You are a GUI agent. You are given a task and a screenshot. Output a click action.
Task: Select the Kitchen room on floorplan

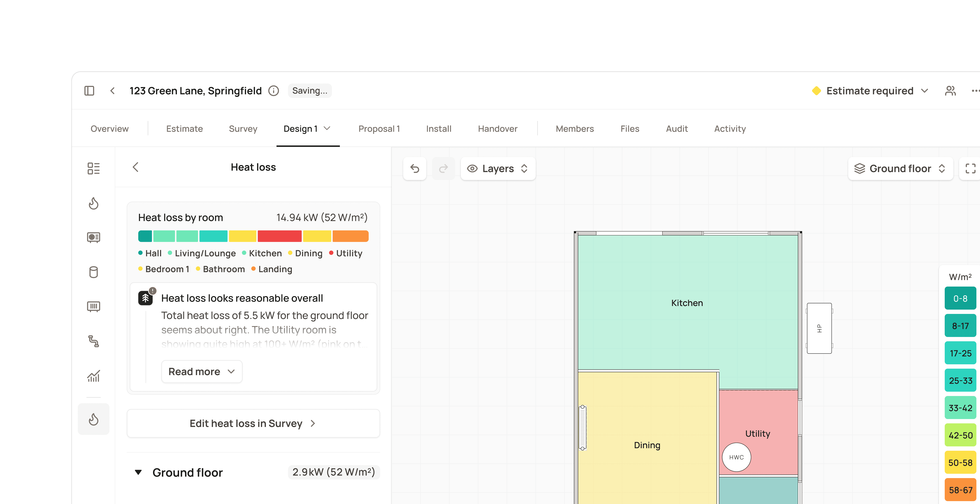coord(687,303)
